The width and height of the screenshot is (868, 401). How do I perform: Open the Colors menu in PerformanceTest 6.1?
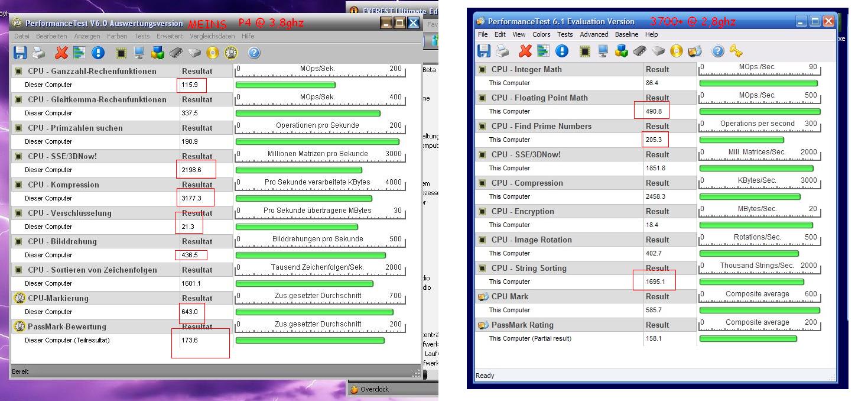541,34
